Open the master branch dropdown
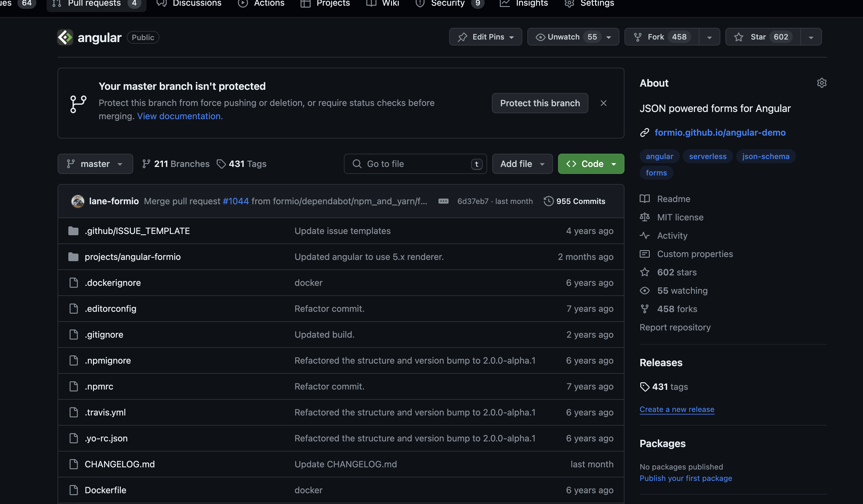The image size is (863, 504). 95,164
